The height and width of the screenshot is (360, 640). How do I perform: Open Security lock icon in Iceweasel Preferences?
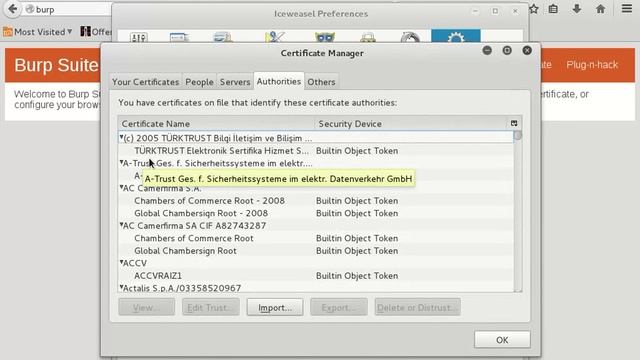[x=368, y=38]
